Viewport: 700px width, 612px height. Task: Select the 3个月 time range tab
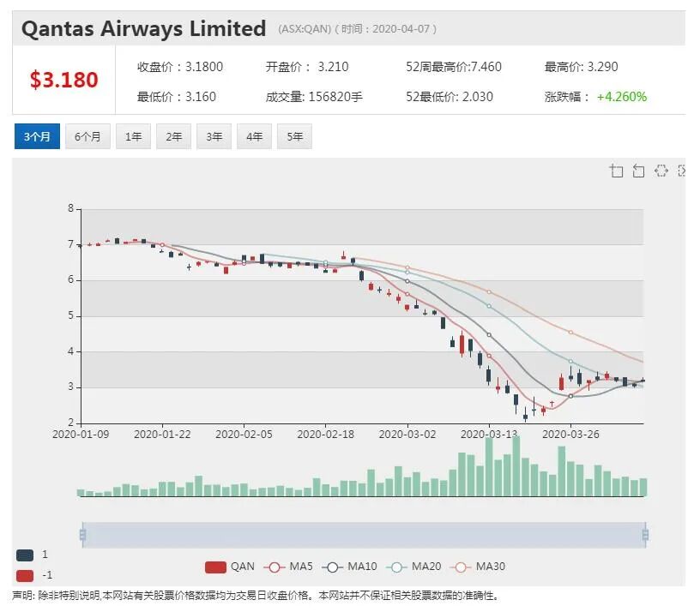[x=37, y=136]
